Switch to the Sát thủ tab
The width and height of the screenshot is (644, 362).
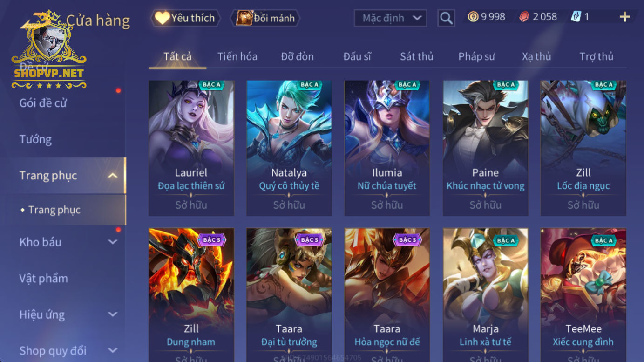click(x=416, y=56)
